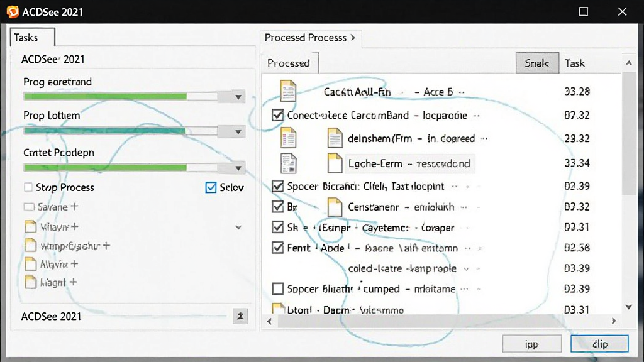Image resolution: width=644 pixels, height=362 pixels.
Task: Click the 'Prop Lottiem' progress bar
Action: click(x=120, y=131)
